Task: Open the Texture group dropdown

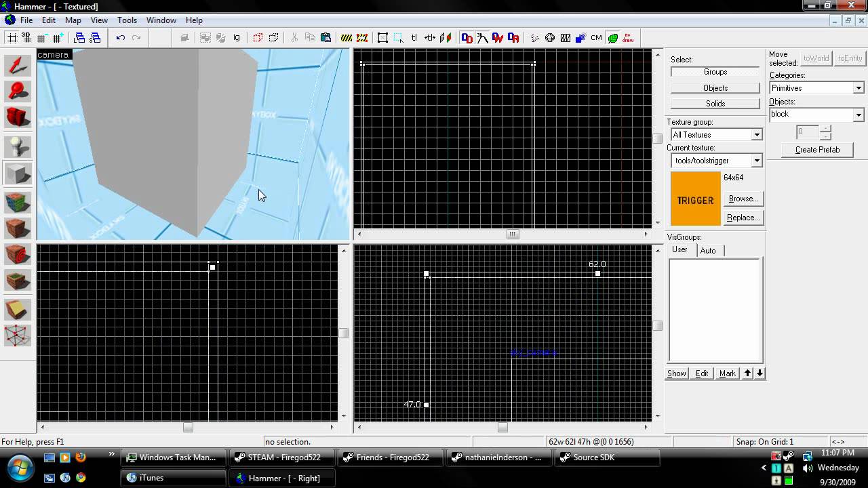Action: coord(757,135)
